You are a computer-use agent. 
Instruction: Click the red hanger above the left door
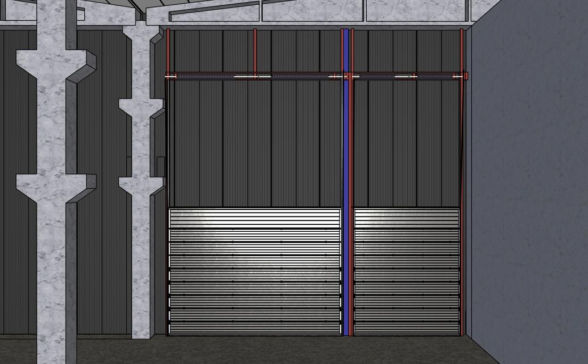pyautogui.click(x=255, y=51)
